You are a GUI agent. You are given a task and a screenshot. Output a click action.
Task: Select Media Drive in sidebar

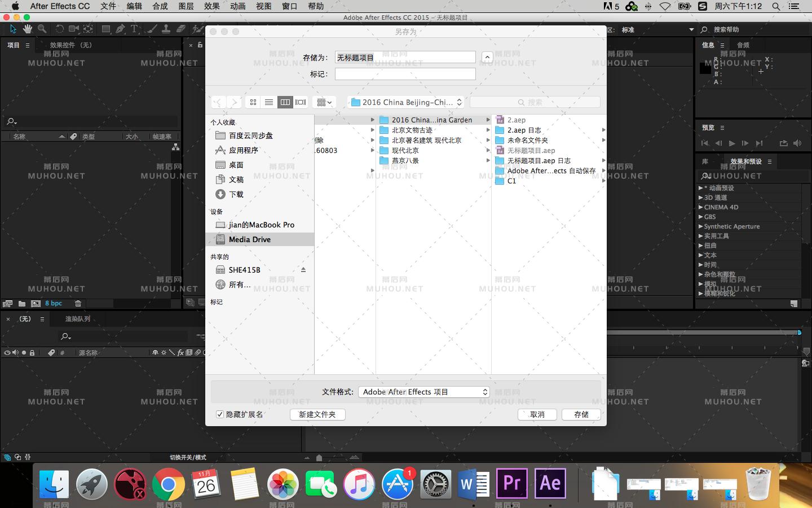click(x=260, y=239)
